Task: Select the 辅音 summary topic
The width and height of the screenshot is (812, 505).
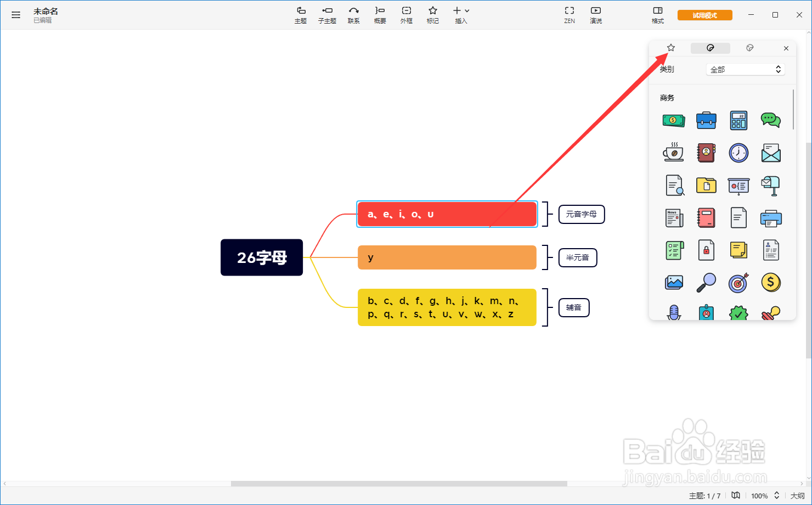Action: 574,307
